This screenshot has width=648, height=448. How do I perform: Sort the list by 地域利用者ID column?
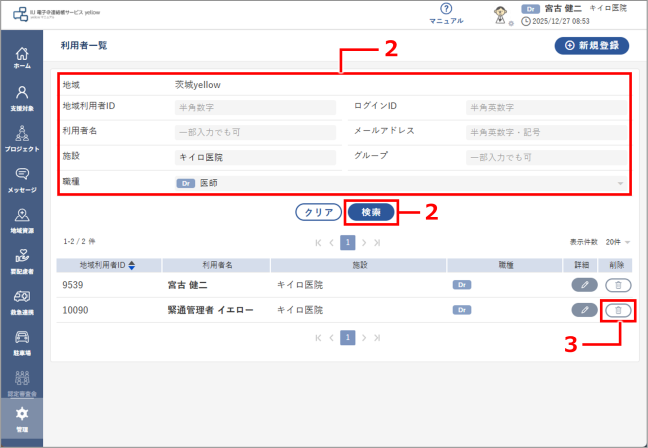tap(131, 265)
